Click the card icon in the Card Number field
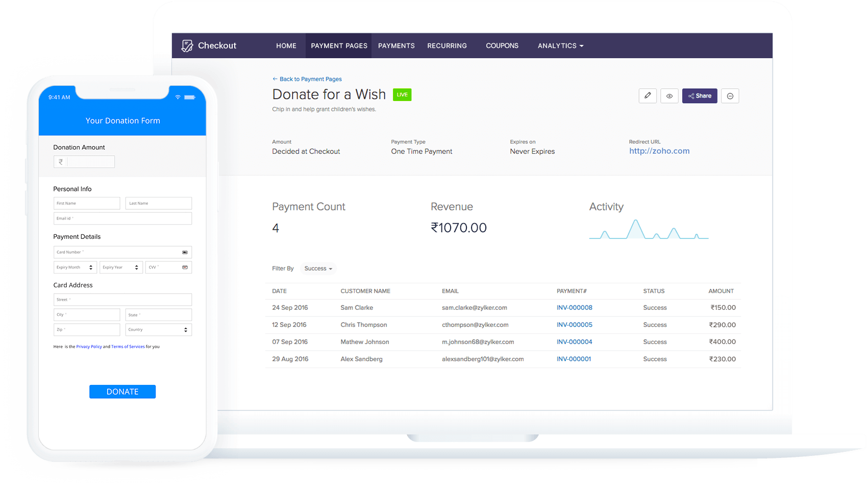Viewport: 868px width, 486px height. click(185, 252)
